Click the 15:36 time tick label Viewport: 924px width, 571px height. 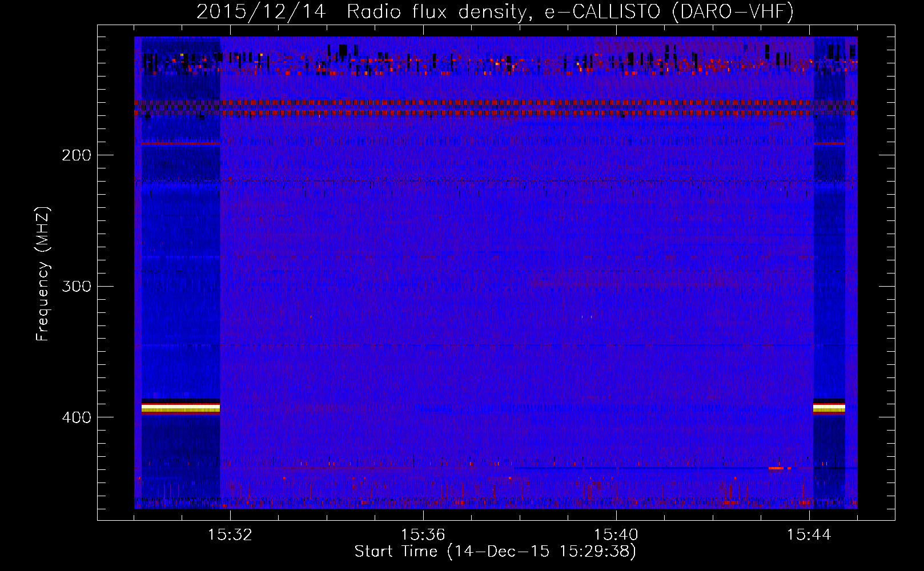click(423, 535)
